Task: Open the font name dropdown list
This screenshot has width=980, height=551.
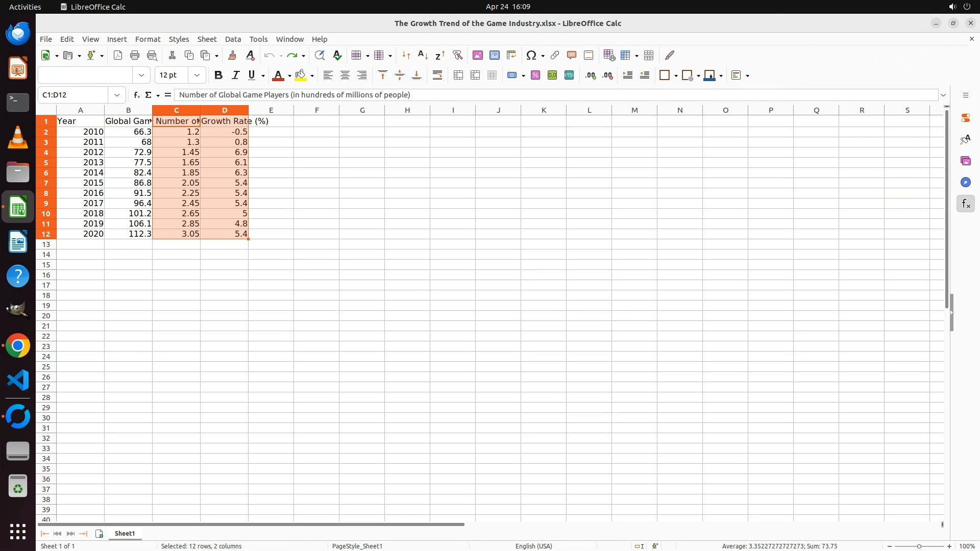Action: pyautogui.click(x=141, y=76)
